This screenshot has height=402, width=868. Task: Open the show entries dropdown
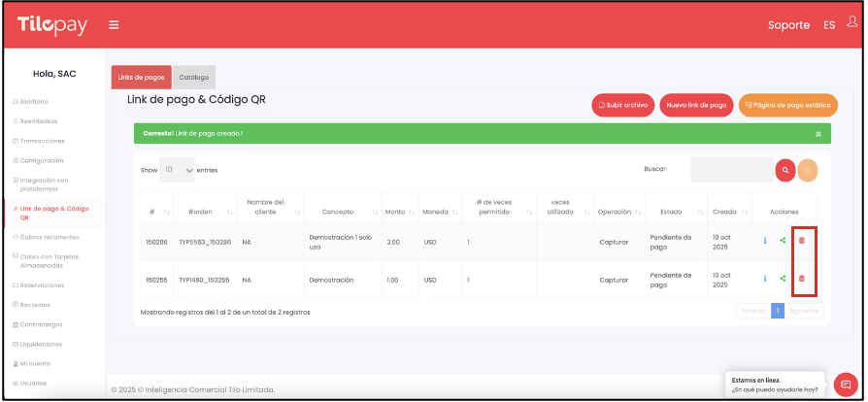(x=177, y=170)
